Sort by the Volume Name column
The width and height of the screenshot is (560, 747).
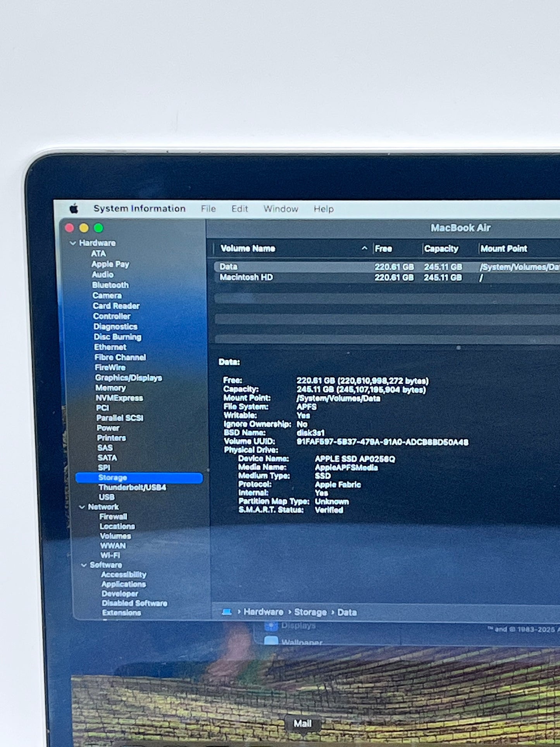tap(248, 248)
